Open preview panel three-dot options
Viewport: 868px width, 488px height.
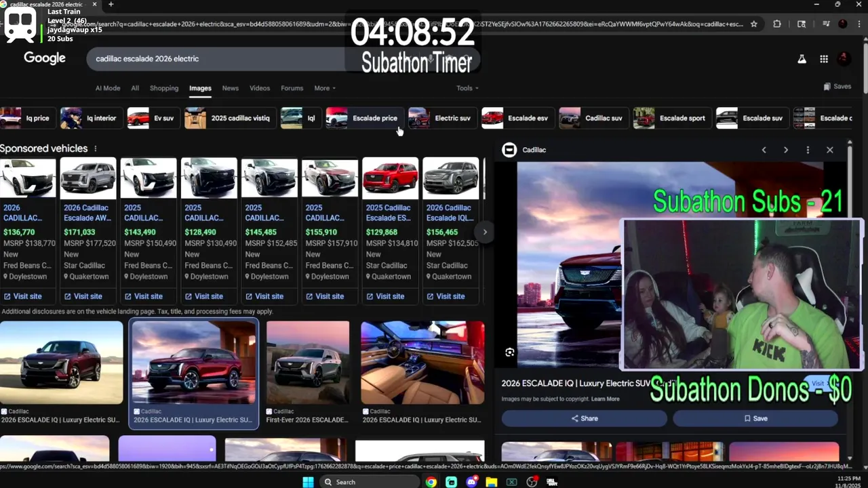(x=808, y=150)
